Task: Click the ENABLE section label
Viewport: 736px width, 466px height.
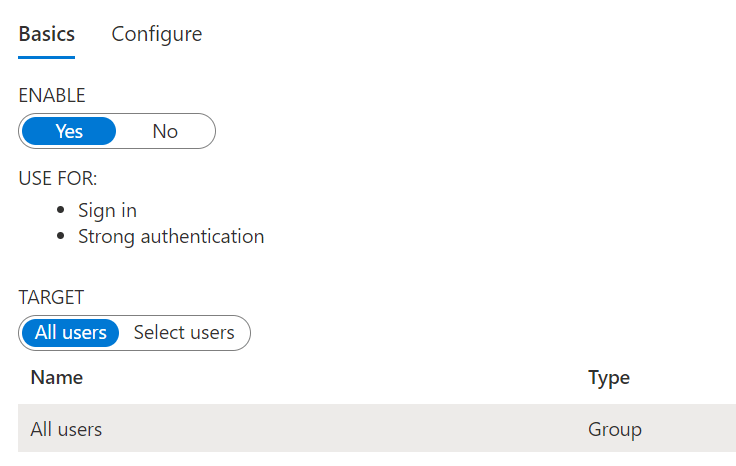Action: (x=52, y=96)
